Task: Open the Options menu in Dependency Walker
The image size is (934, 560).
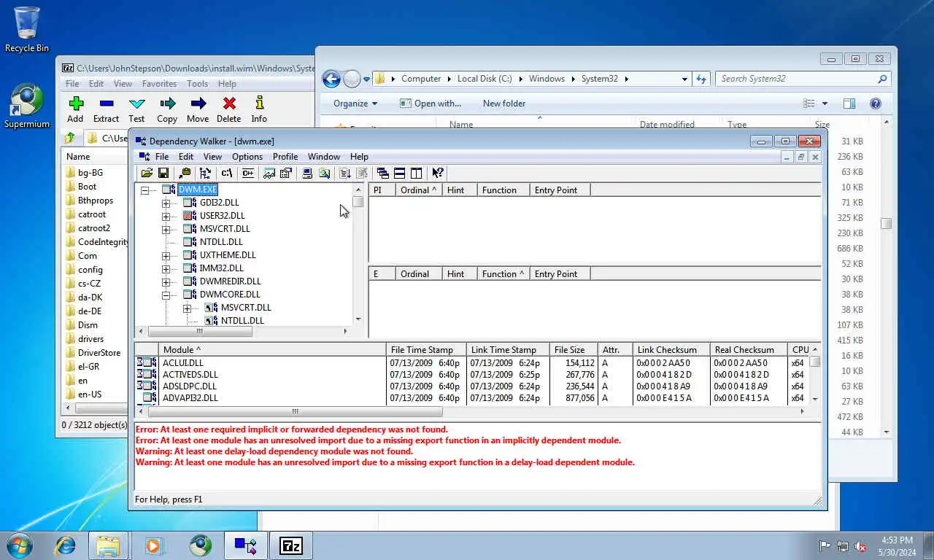Action: click(247, 157)
